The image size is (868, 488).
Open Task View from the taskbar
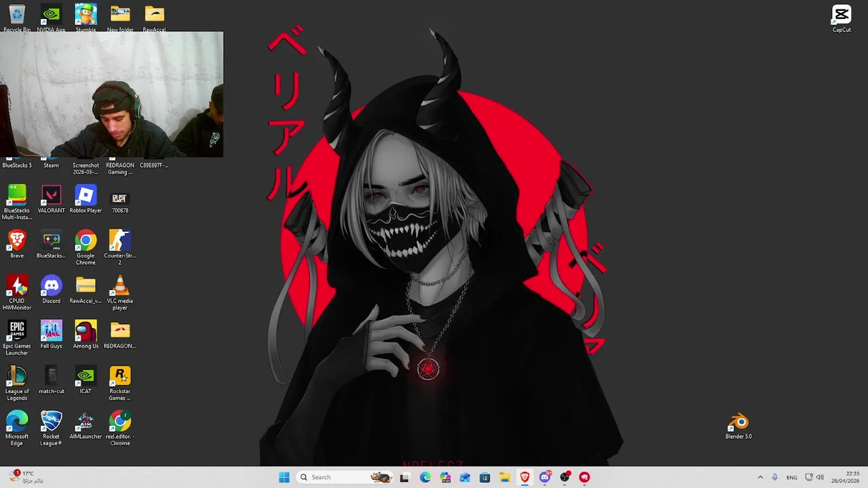[x=405, y=477]
